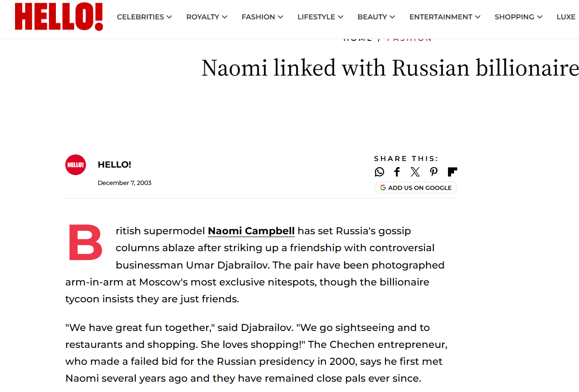Click the Fashion breadcrumb link
The width and height of the screenshot is (579, 392).
pos(409,39)
